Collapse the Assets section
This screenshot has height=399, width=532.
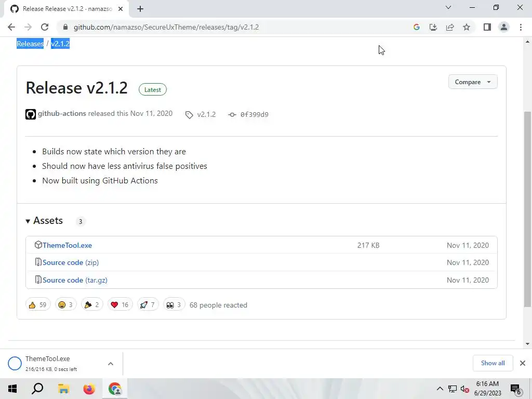click(x=44, y=221)
